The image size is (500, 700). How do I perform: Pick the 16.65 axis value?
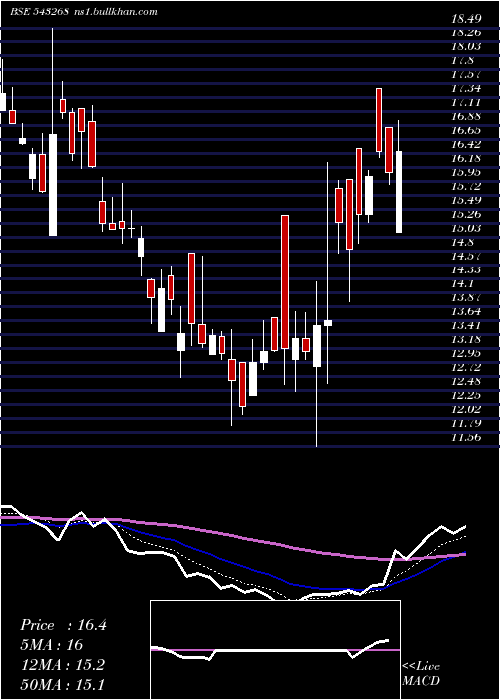click(466, 130)
